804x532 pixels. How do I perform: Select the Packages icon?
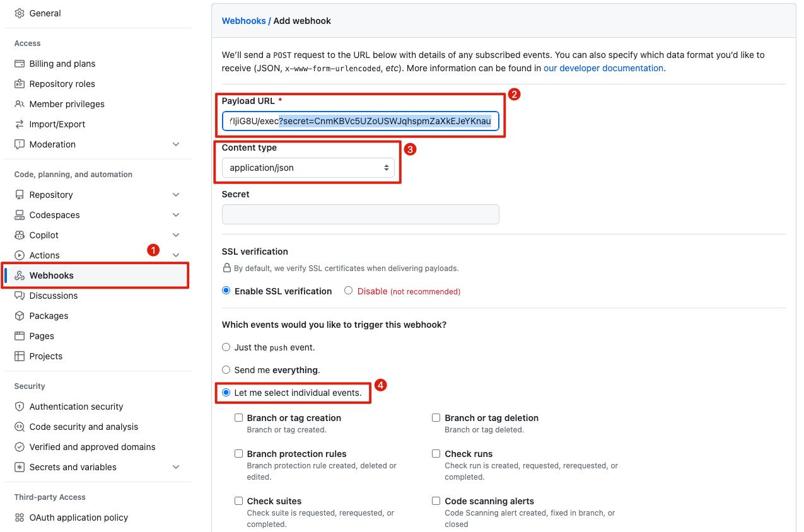(x=19, y=316)
